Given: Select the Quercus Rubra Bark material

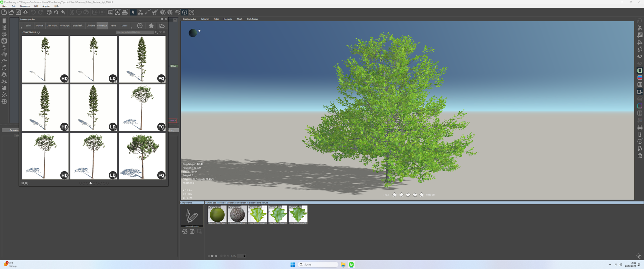Looking at the screenshot, I should [x=237, y=215].
